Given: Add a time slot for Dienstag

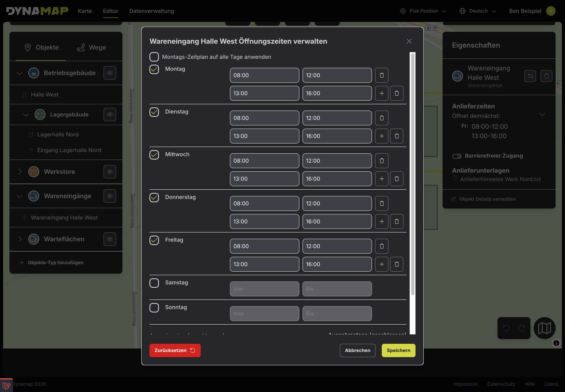Looking at the screenshot, I should pos(382,136).
